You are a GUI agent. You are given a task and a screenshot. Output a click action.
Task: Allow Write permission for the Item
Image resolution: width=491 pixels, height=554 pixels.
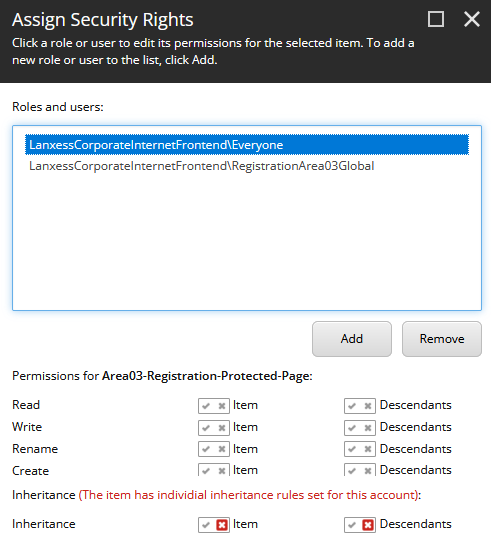pyautogui.click(x=206, y=428)
